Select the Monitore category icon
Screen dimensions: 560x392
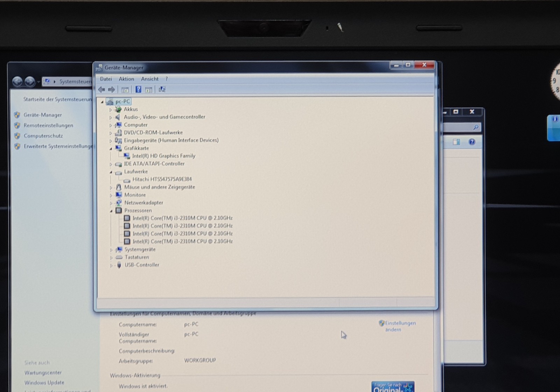point(119,195)
